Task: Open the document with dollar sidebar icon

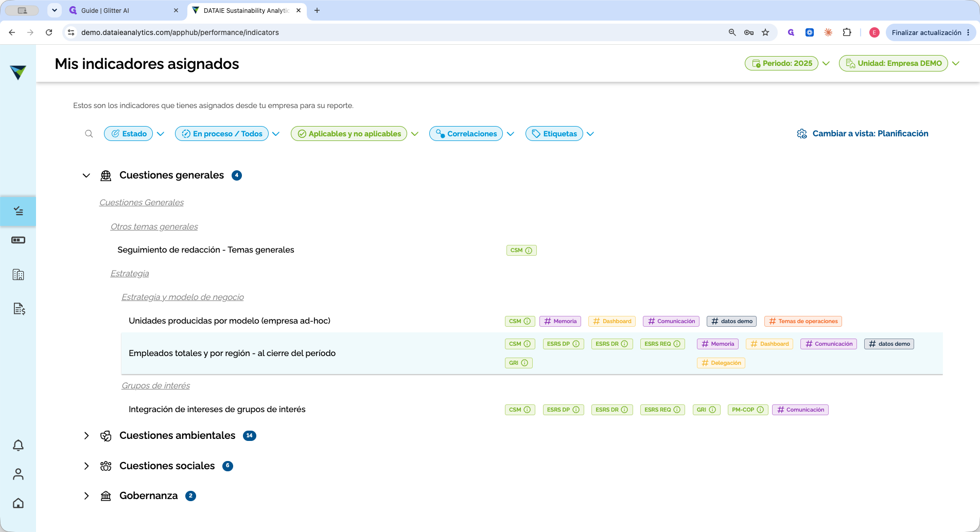Action: (x=19, y=309)
